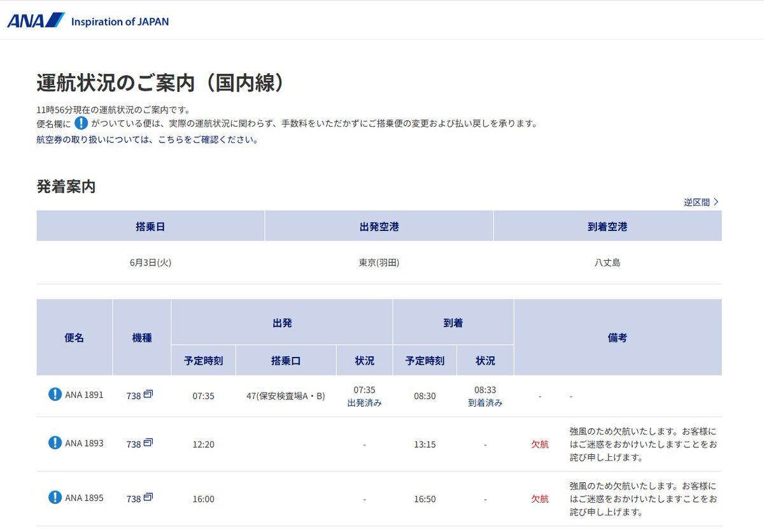Screen dimensions: 764x532
Task: Click the 便名 column header
Action: pos(74,337)
